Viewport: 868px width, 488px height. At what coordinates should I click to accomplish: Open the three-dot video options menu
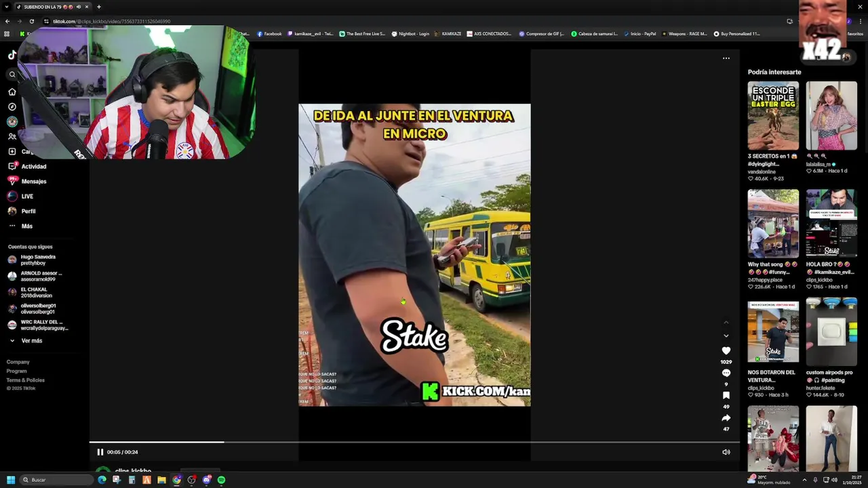pos(726,58)
